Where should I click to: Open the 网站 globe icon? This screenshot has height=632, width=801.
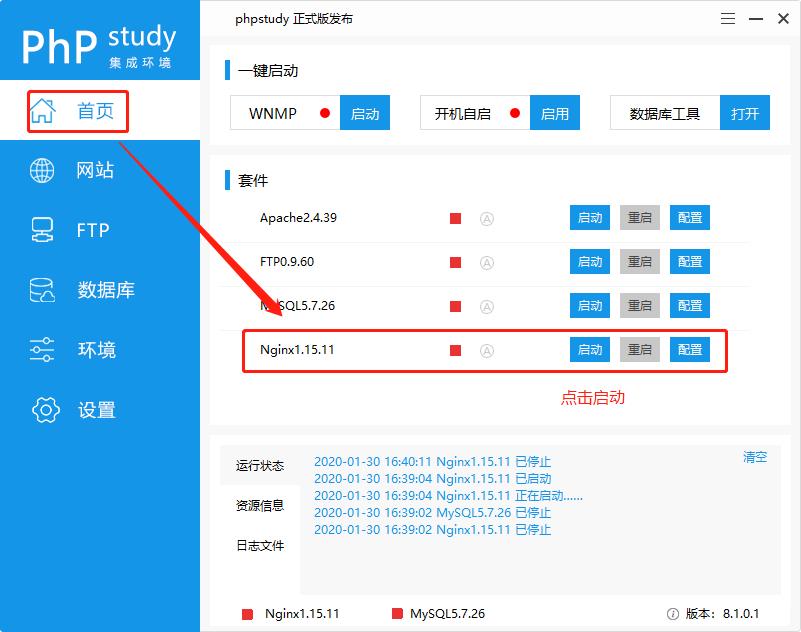[x=42, y=171]
